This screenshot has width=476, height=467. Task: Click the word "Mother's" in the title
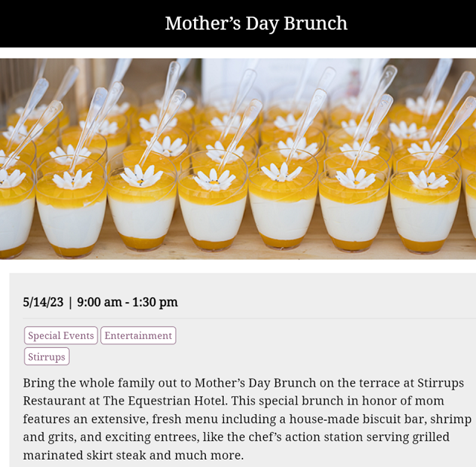[x=203, y=23]
